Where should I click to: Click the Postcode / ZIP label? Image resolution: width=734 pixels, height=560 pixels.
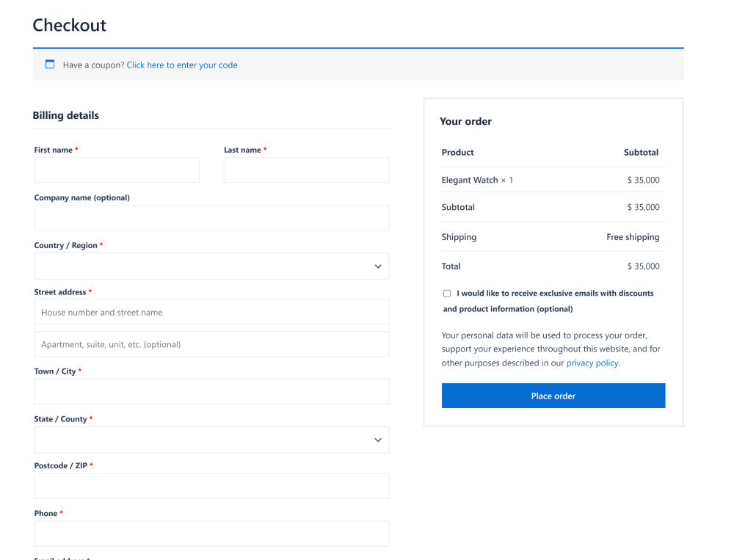[x=61, y=466]
